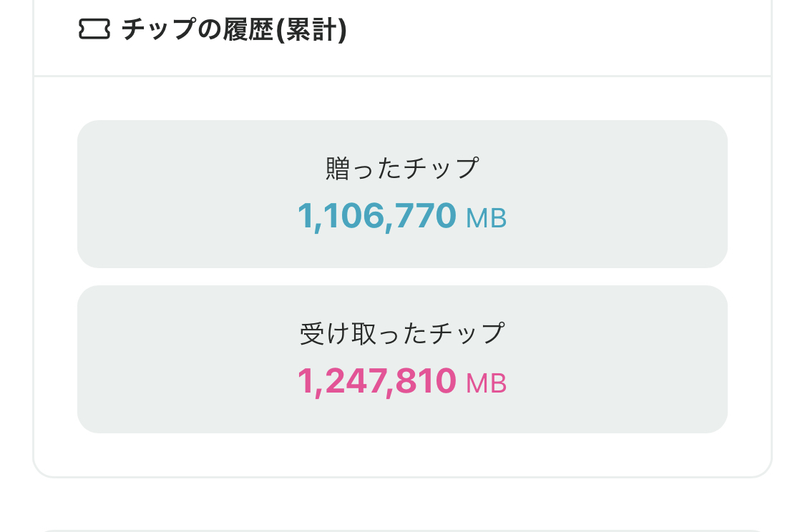Viewport: 805px width, 532px height.
Task: Click the 贈 character in 贈ったチップ
Action: pyautogui.click(x=337, y=169)
